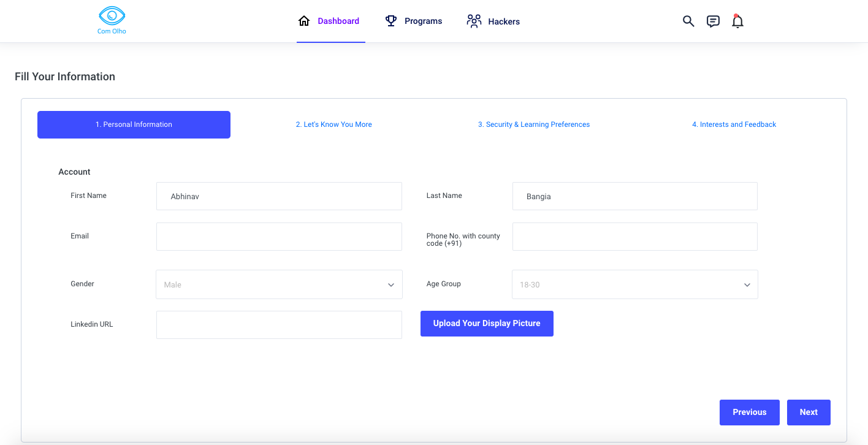Click into the Phone No. input field
Screen dimensions: 868x445
[635, 237]
